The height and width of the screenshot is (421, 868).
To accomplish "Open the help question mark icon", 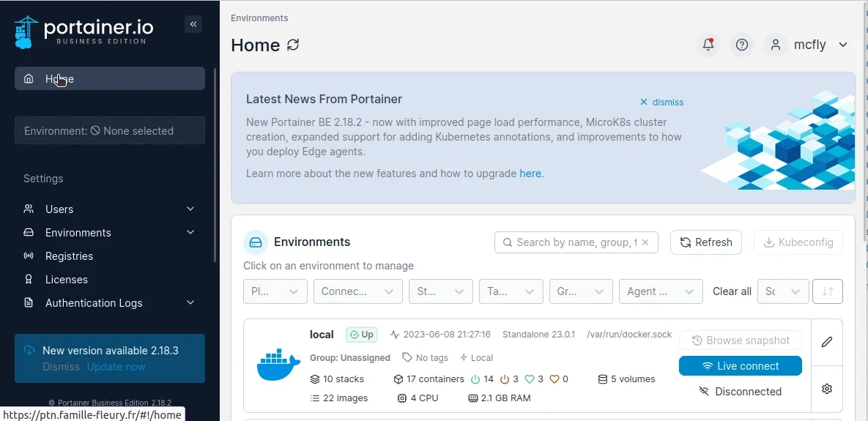I will coord(742,45).
